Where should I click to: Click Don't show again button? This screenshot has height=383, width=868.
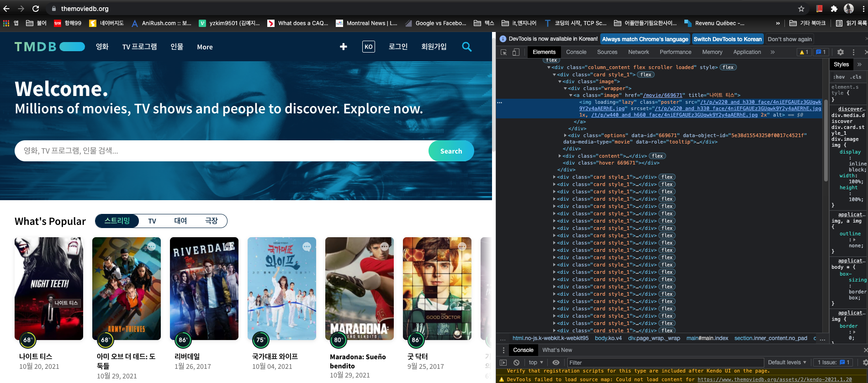[x=790, y=39]
